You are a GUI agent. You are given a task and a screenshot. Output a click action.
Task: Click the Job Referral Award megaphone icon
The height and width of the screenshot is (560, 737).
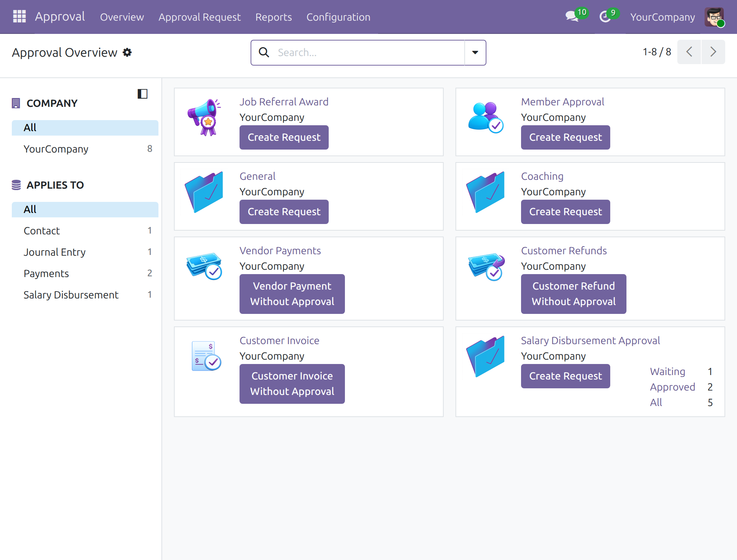point(204,117)
